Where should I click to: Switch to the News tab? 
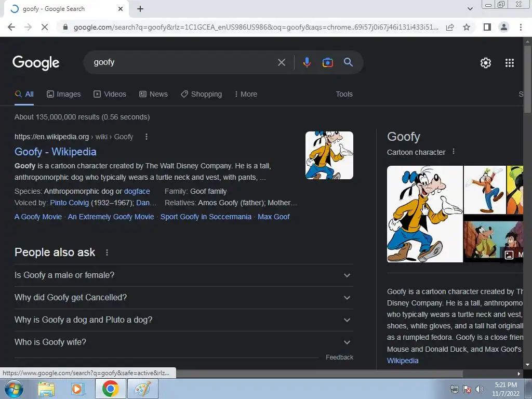pyautogui.click(x=153, y=95)
